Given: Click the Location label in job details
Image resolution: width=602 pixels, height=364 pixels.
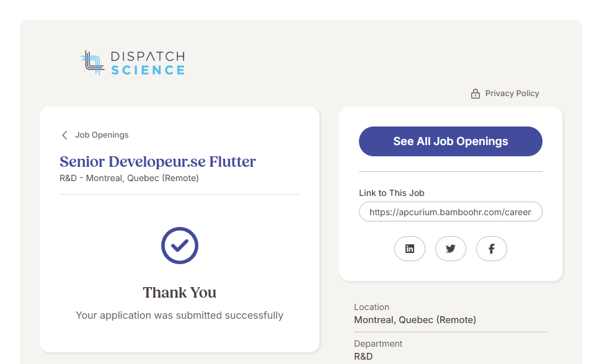Looking at the screenshot, I should tap(371, 307).
